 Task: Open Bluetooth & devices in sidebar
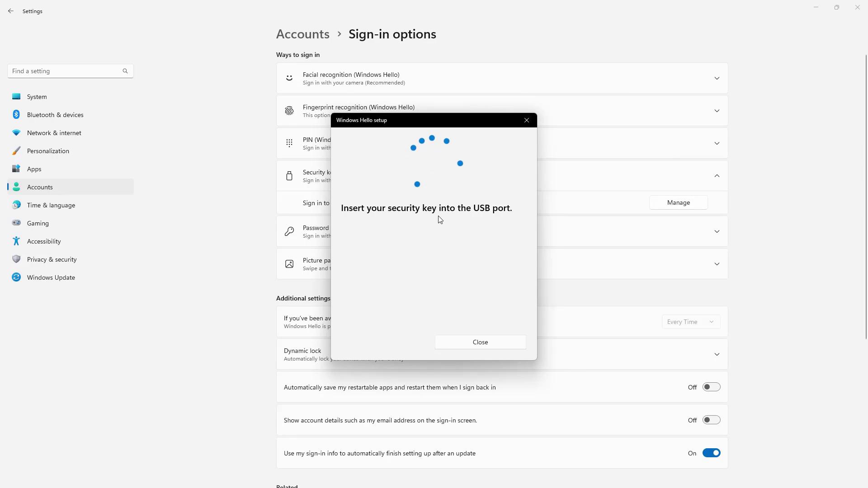tap(55, 115)
